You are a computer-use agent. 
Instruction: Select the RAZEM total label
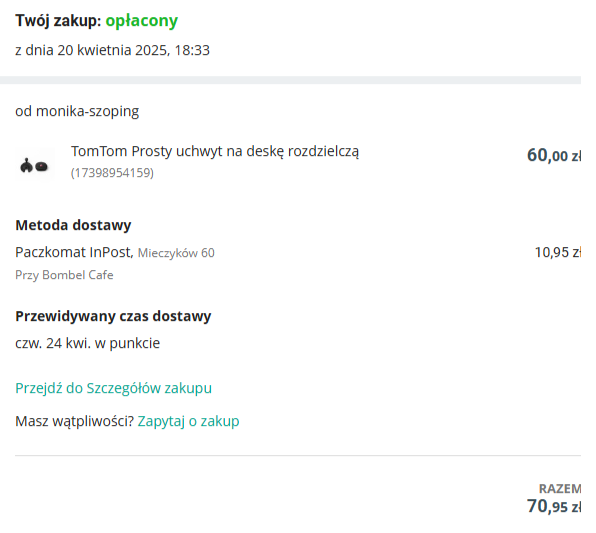point(560,489)
